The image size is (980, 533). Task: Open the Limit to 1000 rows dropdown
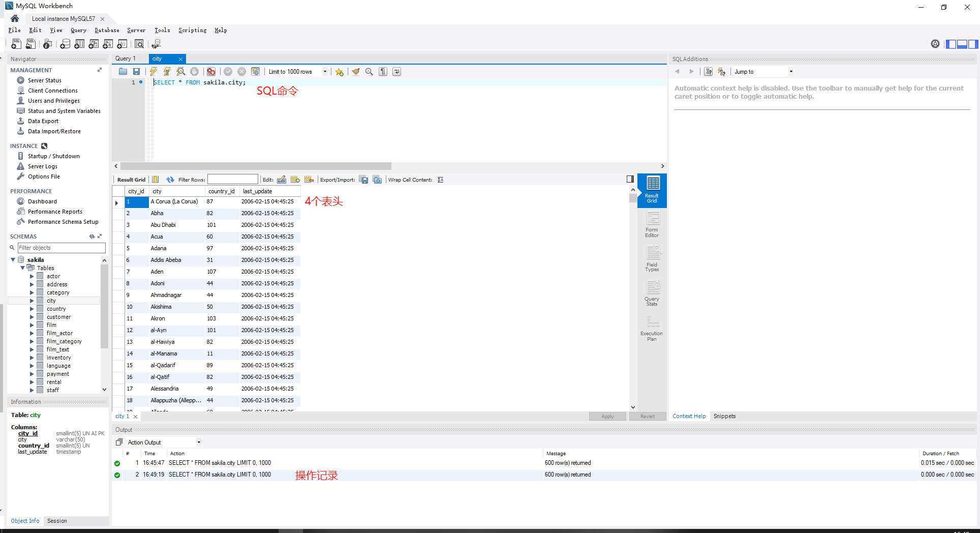pos(325,71)
